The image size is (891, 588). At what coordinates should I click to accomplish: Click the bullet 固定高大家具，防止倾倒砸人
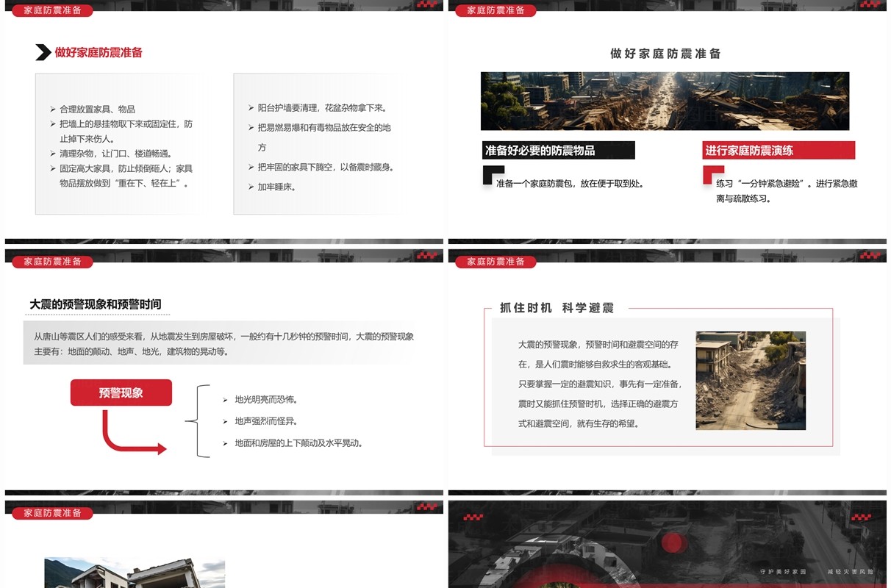(126, 176)
